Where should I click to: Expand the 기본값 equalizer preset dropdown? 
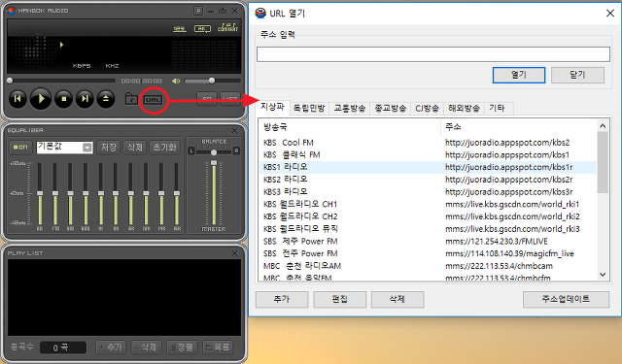coord(86,148)
